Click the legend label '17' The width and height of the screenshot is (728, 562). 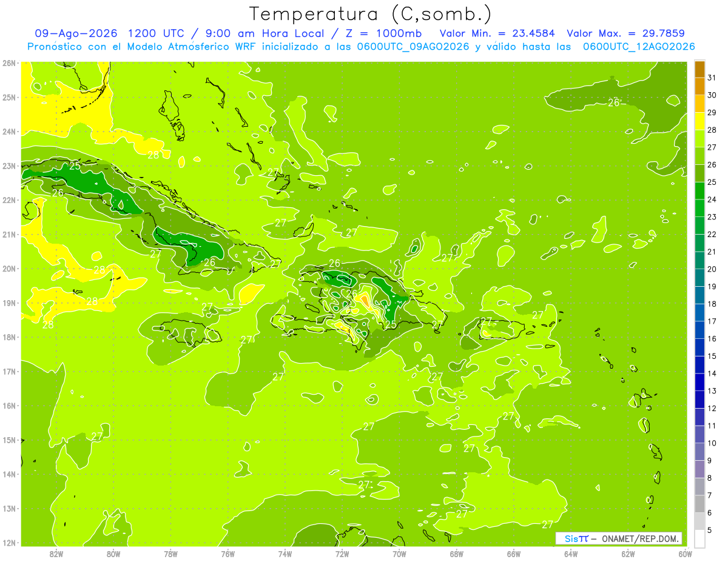click(x=712, y=321)
